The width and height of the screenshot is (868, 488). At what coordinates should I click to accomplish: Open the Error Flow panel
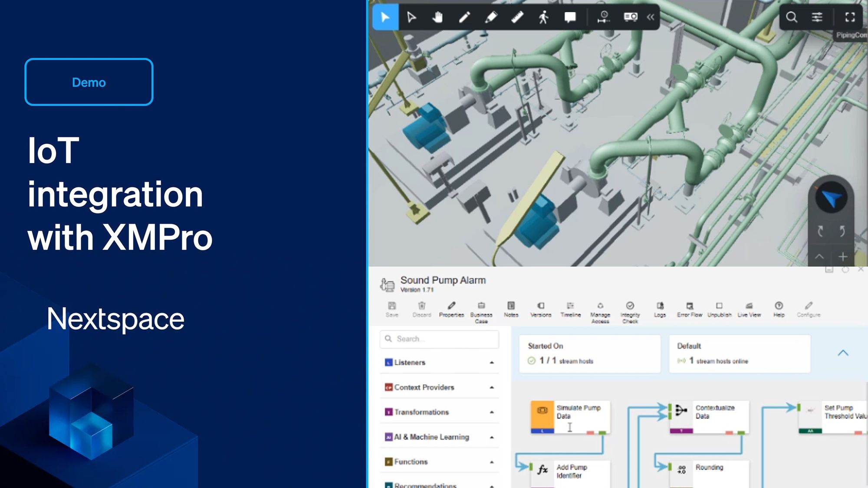click(689, 309)
